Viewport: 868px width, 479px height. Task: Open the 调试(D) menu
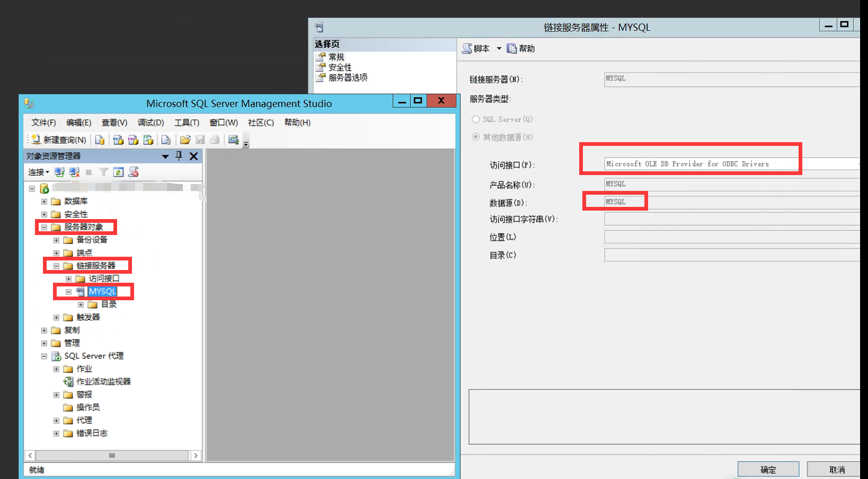[150, 123]
